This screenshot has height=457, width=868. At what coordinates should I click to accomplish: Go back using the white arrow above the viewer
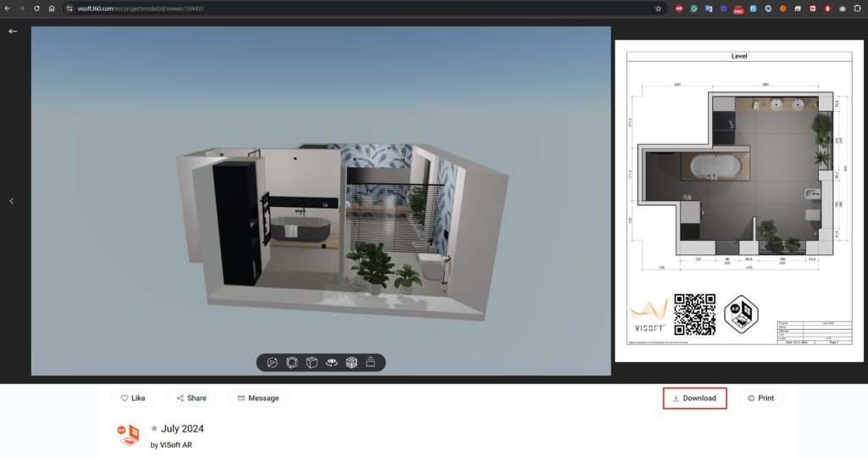(13, 31)
